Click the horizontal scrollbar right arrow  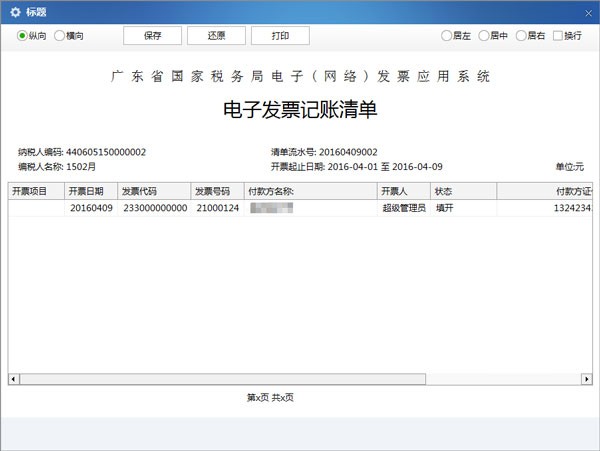coord(587,379)
